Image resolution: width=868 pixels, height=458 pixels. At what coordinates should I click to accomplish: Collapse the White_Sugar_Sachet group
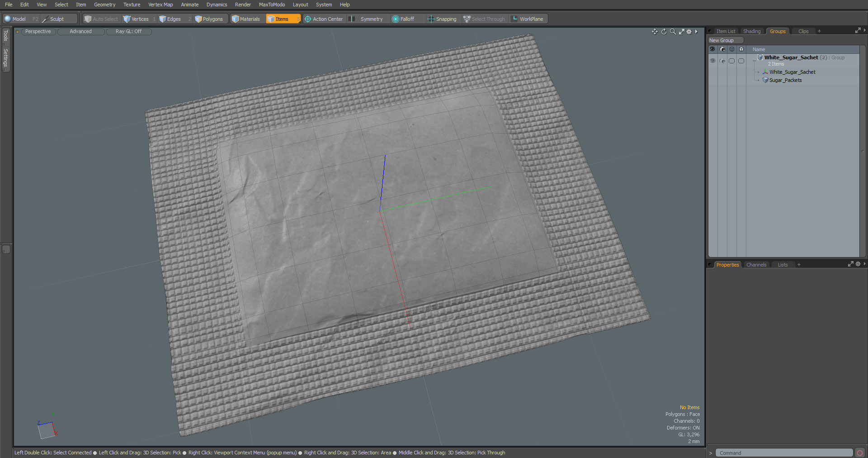[x=754, y=61]
